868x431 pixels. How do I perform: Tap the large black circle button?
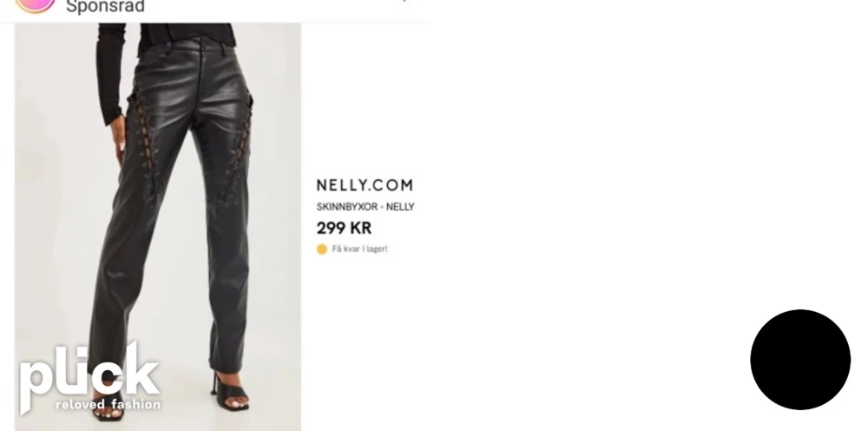[x=800, y=360]
